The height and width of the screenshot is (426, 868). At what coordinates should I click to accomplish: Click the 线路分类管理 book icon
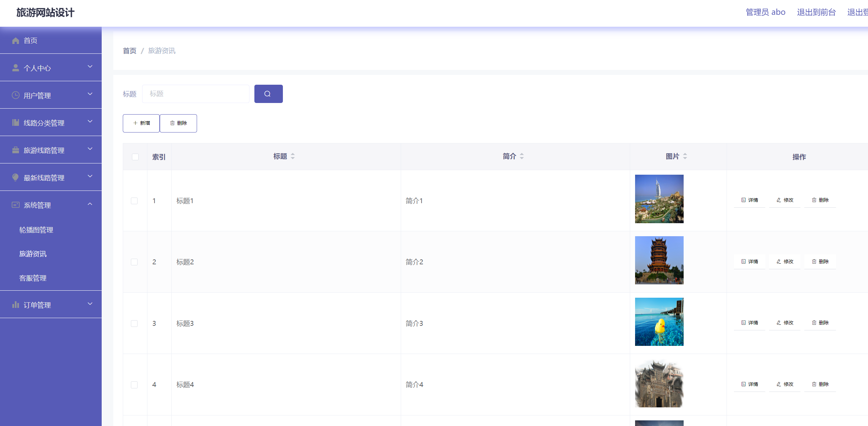15,122
